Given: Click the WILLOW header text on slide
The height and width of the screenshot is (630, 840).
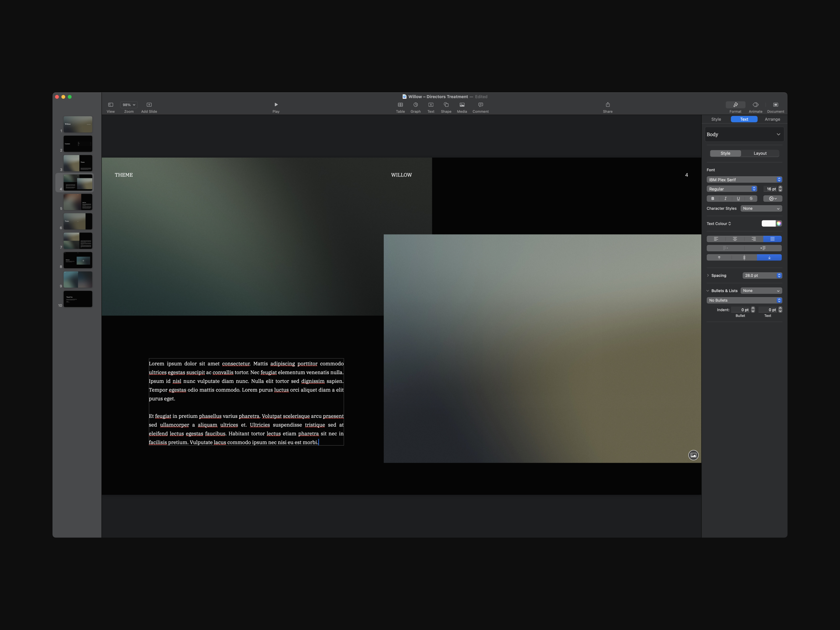Looking at the screenshot, I should pyautogui.click(x=401, y=175).
